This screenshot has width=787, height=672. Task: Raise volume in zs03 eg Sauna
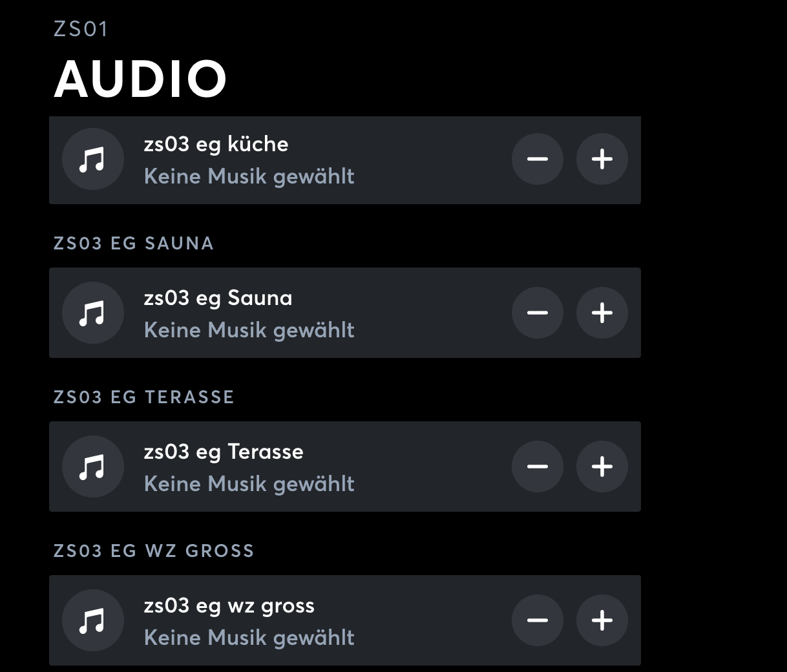602,313
